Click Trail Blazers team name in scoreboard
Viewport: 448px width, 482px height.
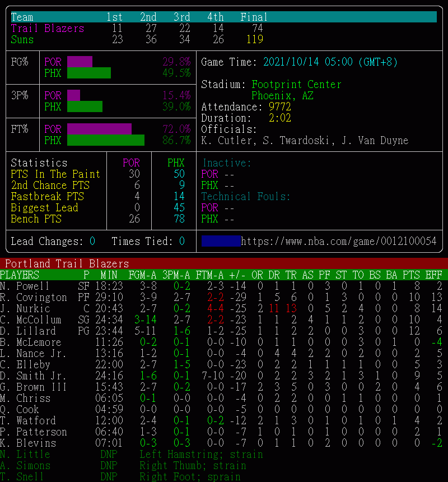(48, 29)
